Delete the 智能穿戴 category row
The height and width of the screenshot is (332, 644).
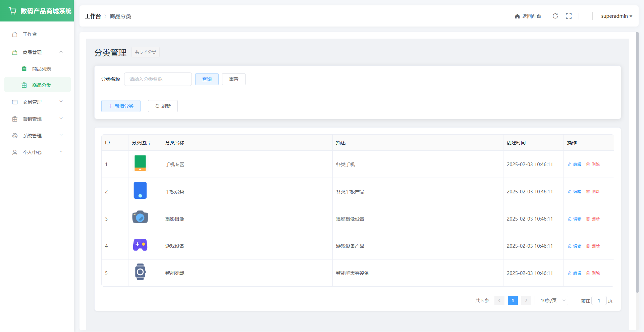(x=593, y=273)
